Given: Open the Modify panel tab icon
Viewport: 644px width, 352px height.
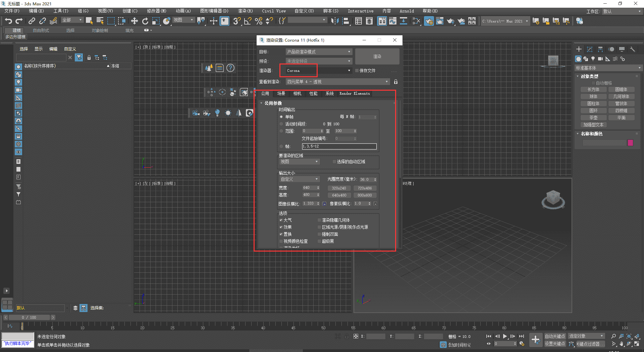Looking at the screenshot, I should point(590,49).
